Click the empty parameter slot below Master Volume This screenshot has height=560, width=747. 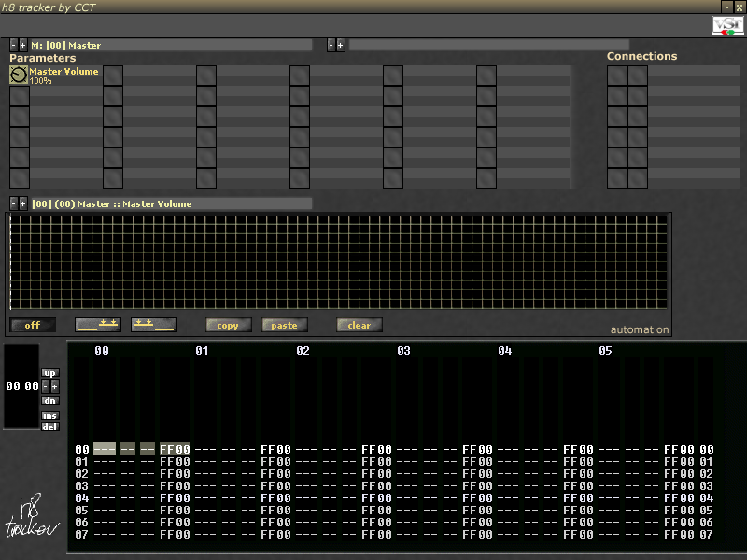coord(19,96)
